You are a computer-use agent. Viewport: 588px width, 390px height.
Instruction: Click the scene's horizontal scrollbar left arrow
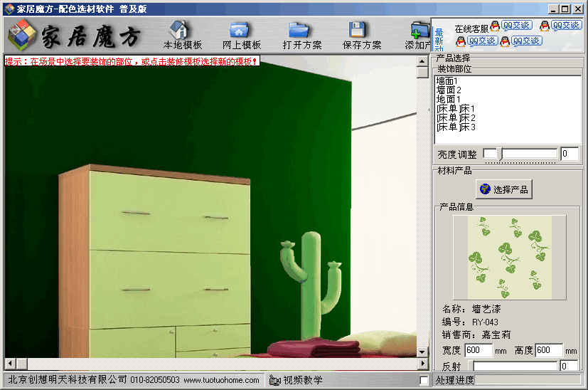coord(10,364)
